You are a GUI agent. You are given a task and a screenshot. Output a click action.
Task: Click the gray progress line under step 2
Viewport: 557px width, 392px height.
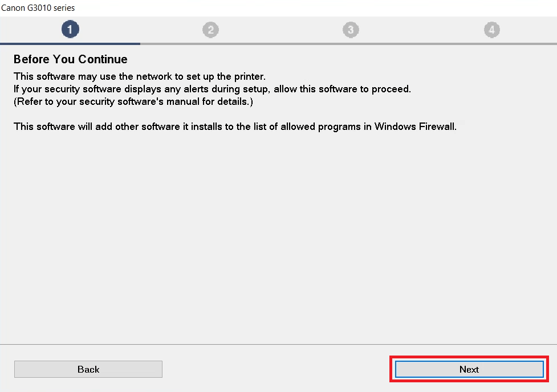pos(210,44)
